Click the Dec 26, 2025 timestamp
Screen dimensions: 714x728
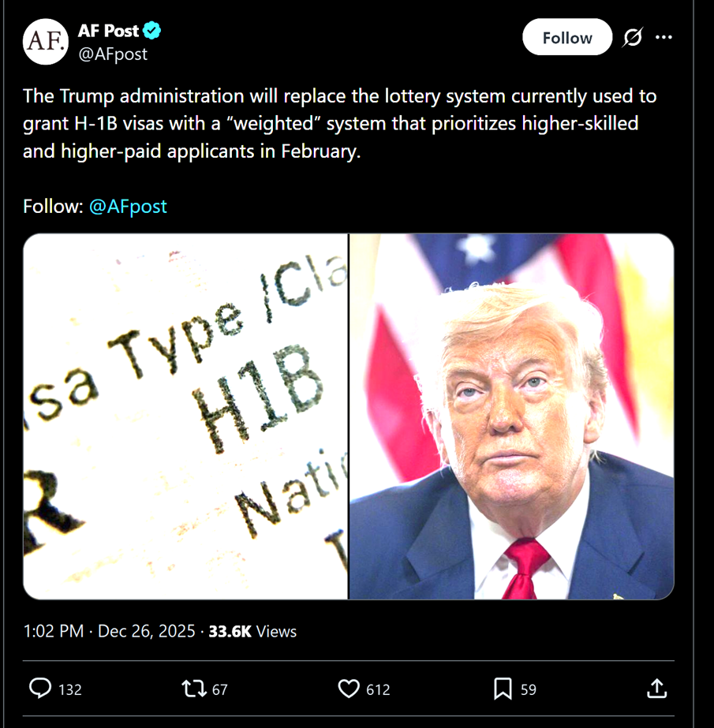[146, 632]
